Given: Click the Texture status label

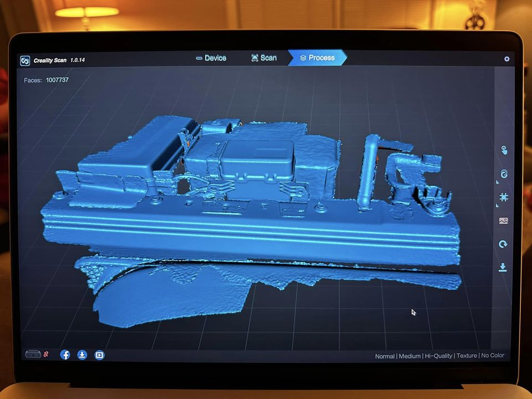Looking at the screenshot, I should click(467, 355).
